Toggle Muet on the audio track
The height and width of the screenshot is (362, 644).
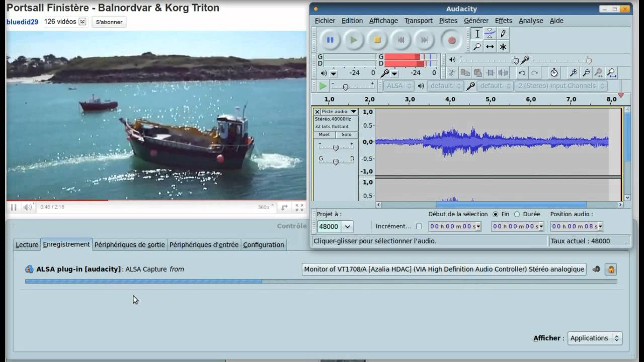tap(325, 135)
